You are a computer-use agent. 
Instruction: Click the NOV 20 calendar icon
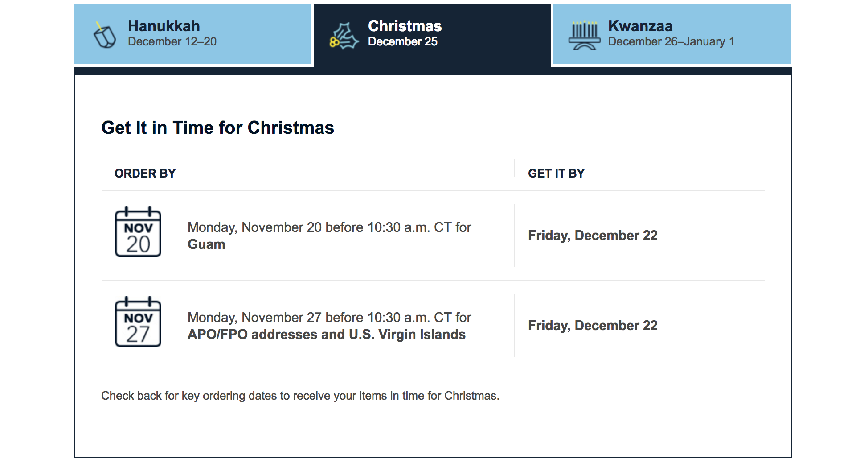coord(137,232)
